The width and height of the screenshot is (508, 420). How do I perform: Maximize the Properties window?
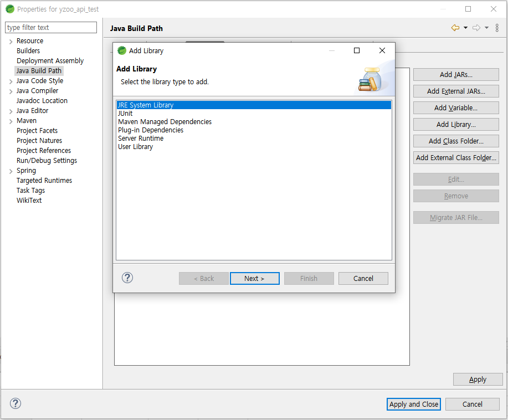[468, 9]
